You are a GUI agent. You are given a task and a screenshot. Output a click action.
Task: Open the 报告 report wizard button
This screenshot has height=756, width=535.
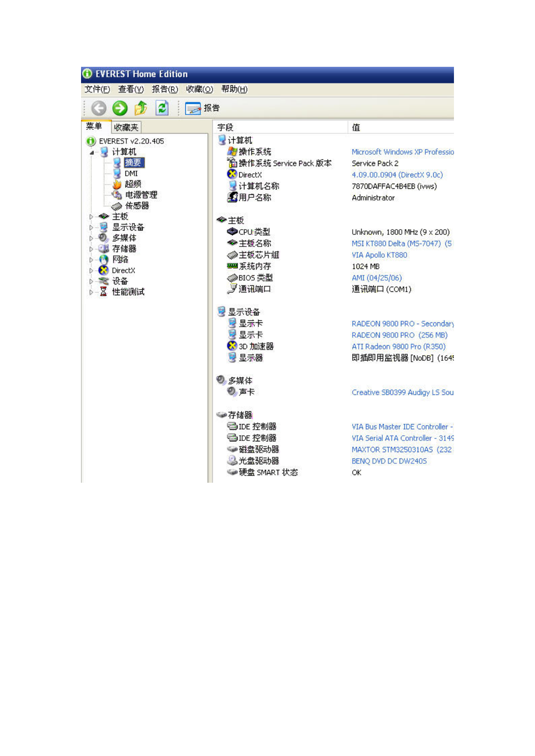(x=203, y=108)
